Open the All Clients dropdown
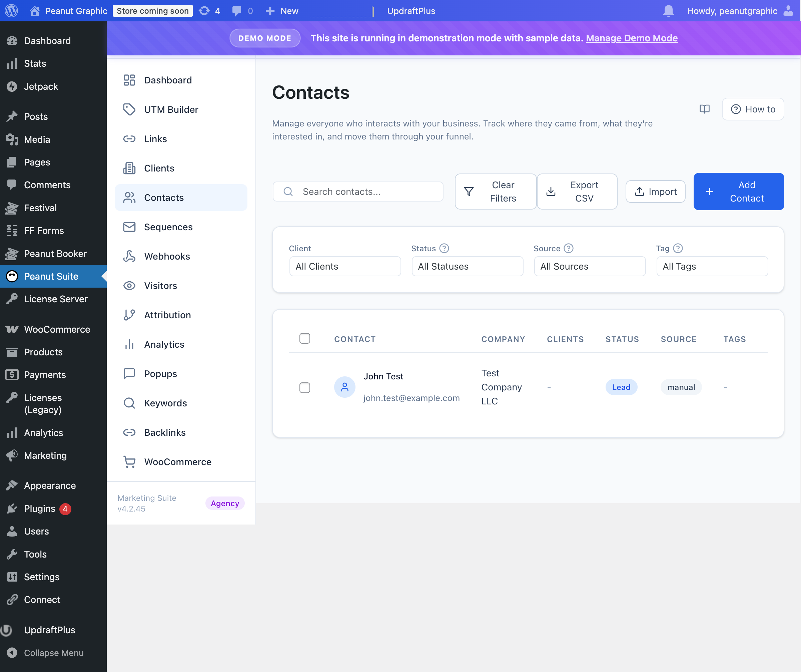801x672 pixels. click(345, 266)
